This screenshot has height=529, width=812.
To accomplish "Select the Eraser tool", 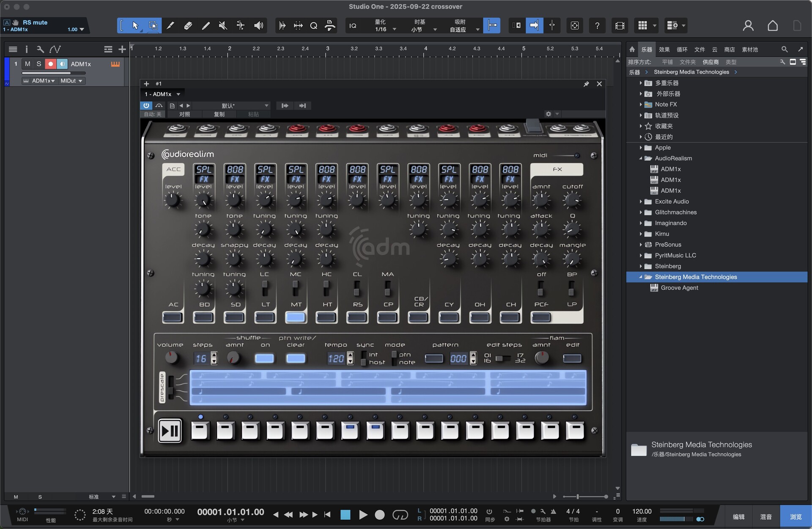I will pyautogui.click(x=188, y=26).
